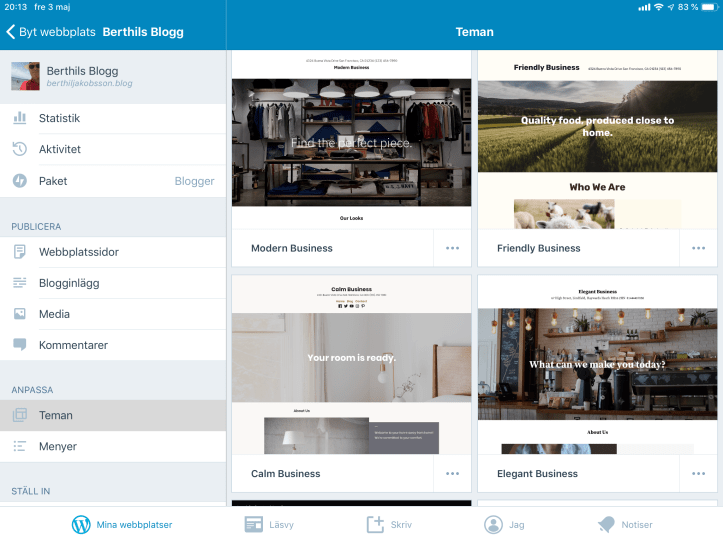Open options menu for Friendly Business theme

(698, 248)
